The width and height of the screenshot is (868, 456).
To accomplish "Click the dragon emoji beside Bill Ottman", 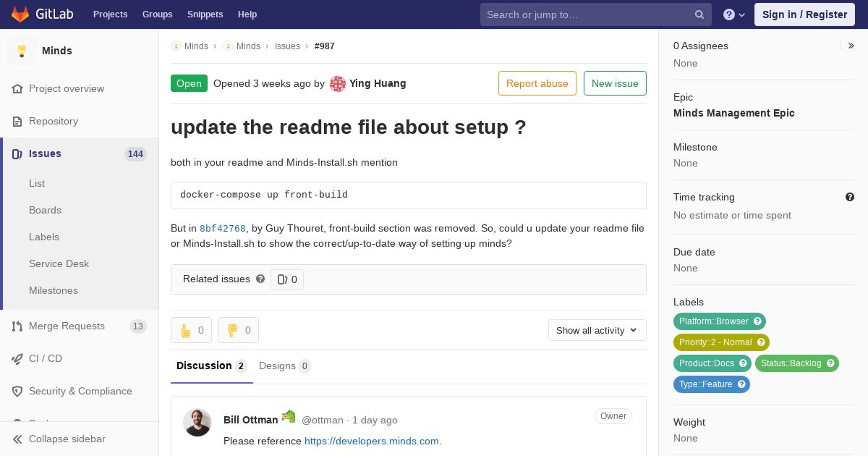I will tap(289, 416).
